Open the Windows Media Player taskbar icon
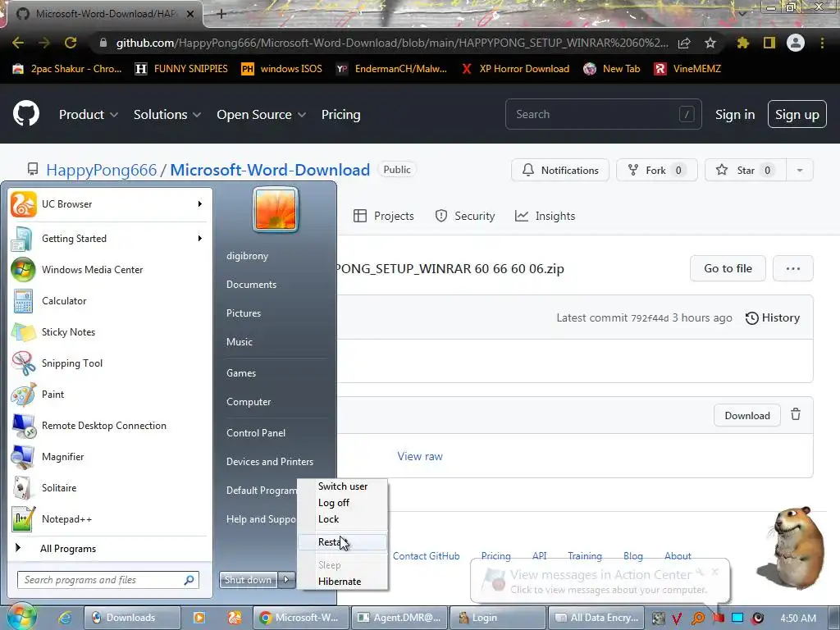Screen dimensions: 840x630 199,618
